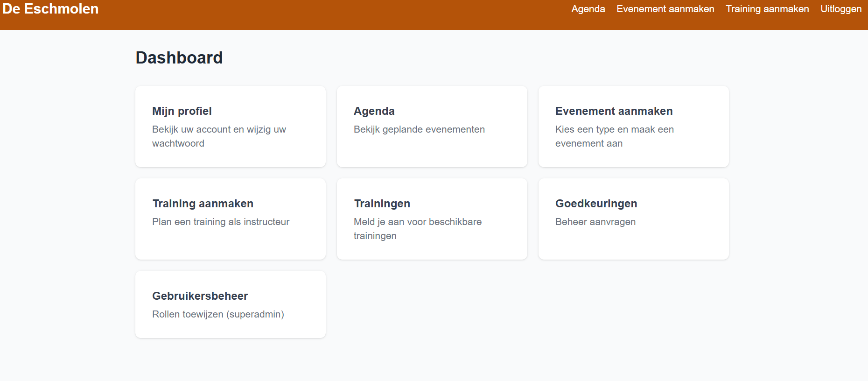The height and width of the screenshot is (381, 868).
Task: Open the Trainingen card
Action: point(432,219)
